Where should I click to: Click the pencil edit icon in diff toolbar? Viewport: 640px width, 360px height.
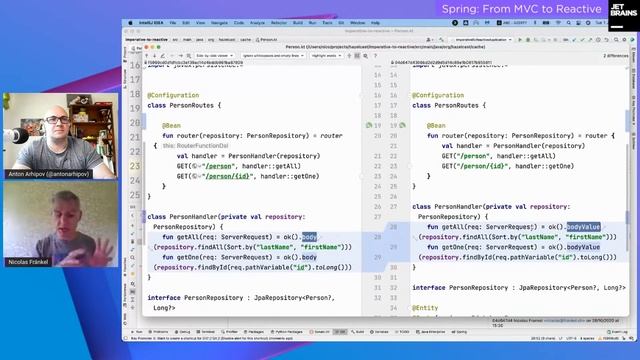point(163,56)
